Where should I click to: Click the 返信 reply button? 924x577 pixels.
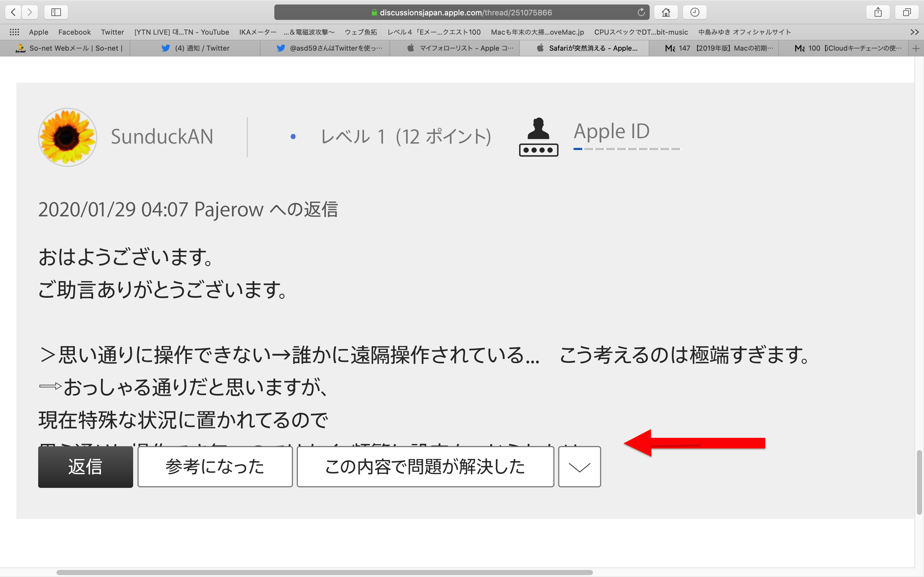pos(86,466)
